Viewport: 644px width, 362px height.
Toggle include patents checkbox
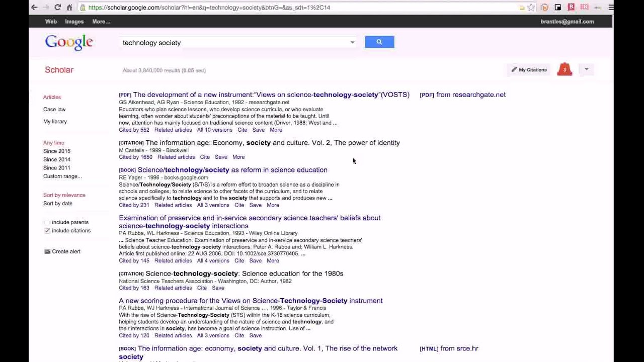coord(47,222)
